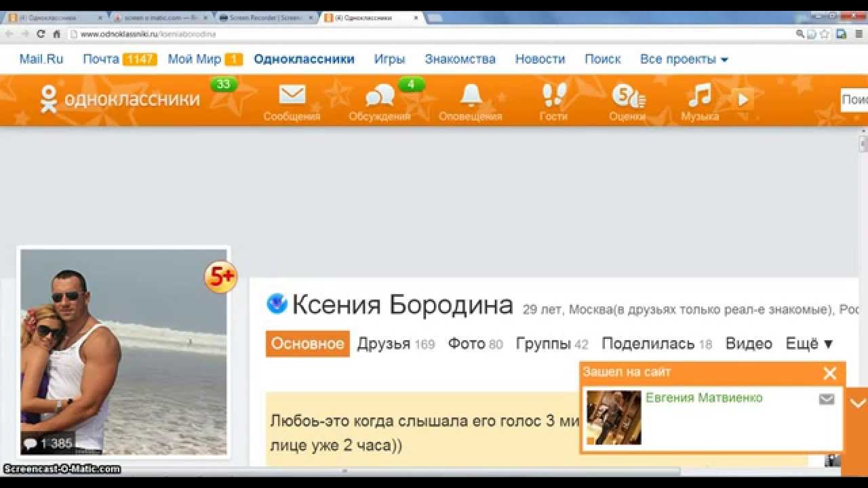Viewport: 868px width, 488px height.
Task: Click the Мой Мир 1 count badge
Action: (234, 60)
